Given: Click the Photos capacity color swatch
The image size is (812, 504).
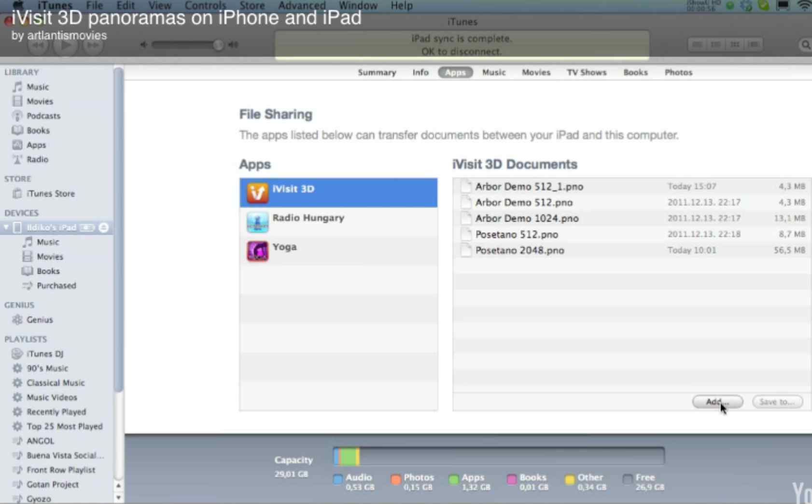Looking at the screenshot, I should coord(396,479).
